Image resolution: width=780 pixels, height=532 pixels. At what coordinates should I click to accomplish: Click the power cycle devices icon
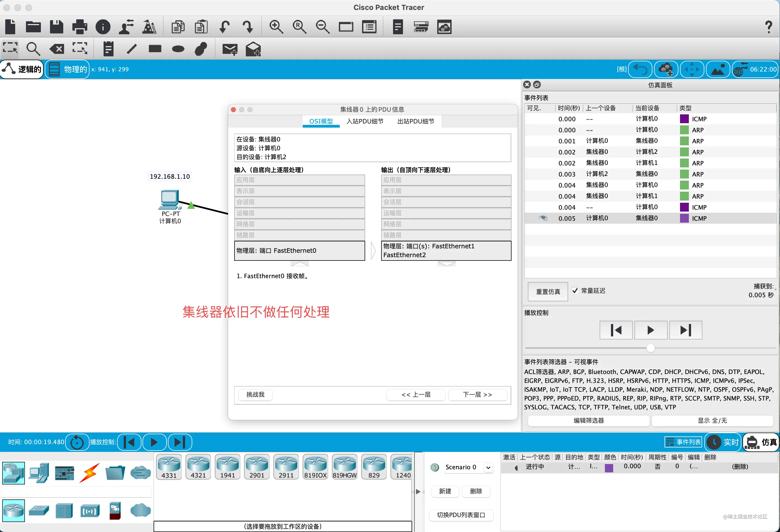tap(77, 442)
